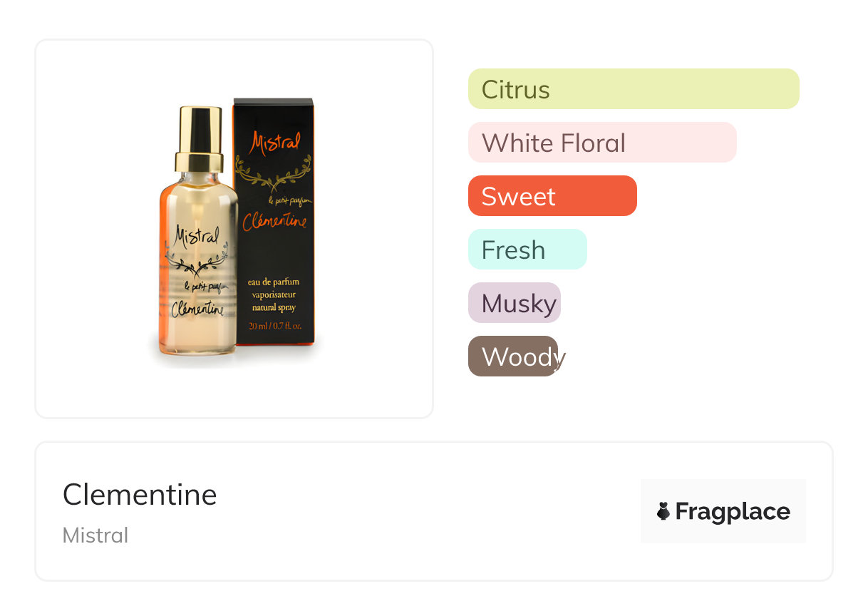Click the orange Sweet accord bar
The height and width of the screenshot is (616, 868).
point(552,196)
